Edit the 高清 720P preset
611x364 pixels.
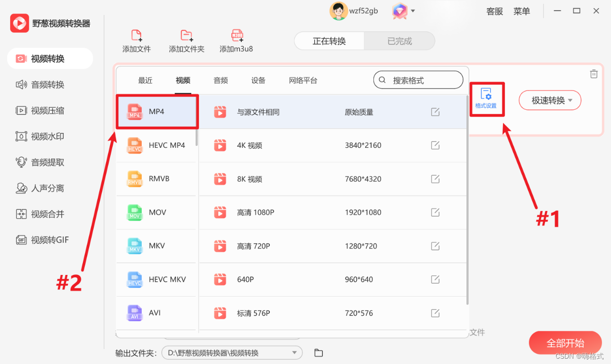click(435, 246)
